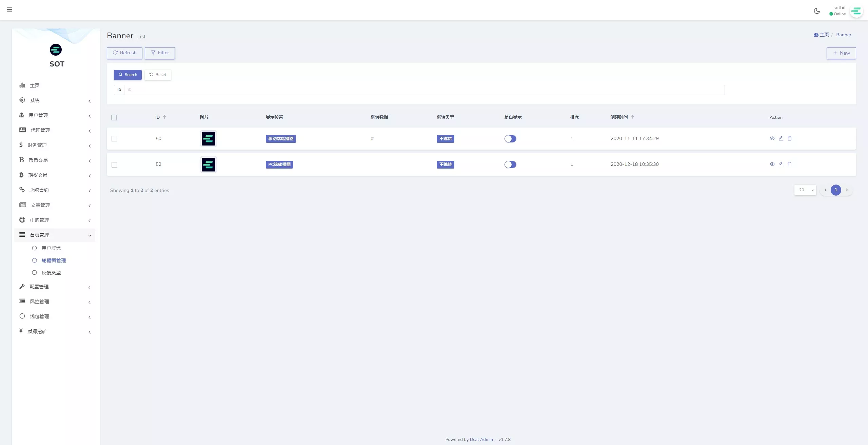Open 反馈类型 submenu item
Image resolution: width=868 pixels, height=445 pixels.
pos(51,273)
